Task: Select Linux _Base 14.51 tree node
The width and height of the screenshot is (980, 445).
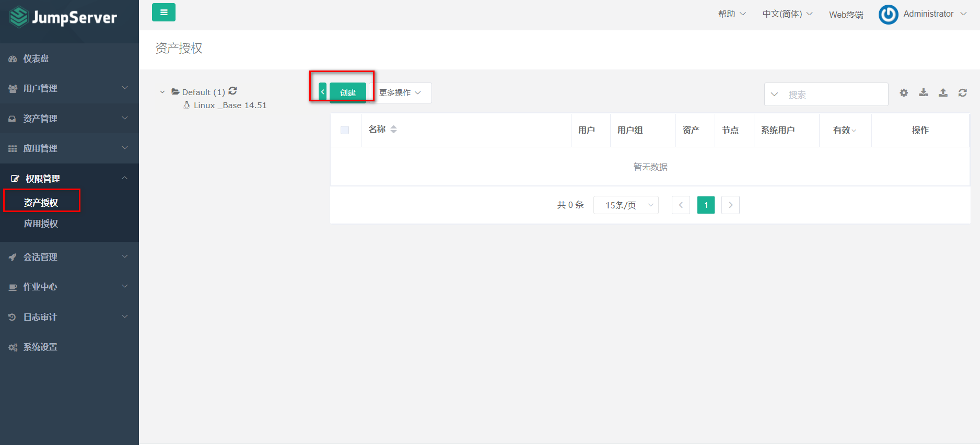Action: pyautogui.click(x=225, y=105)
